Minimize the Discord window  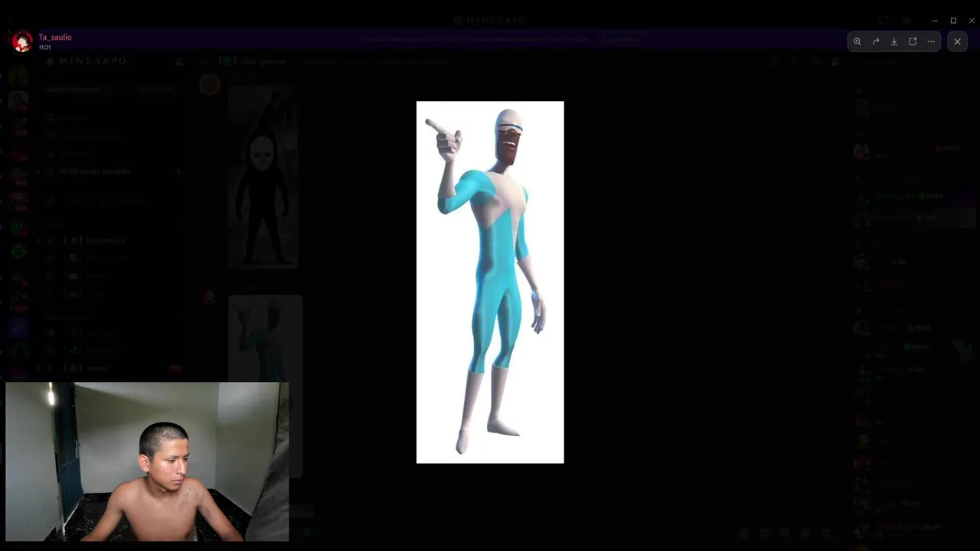[935, 21]
